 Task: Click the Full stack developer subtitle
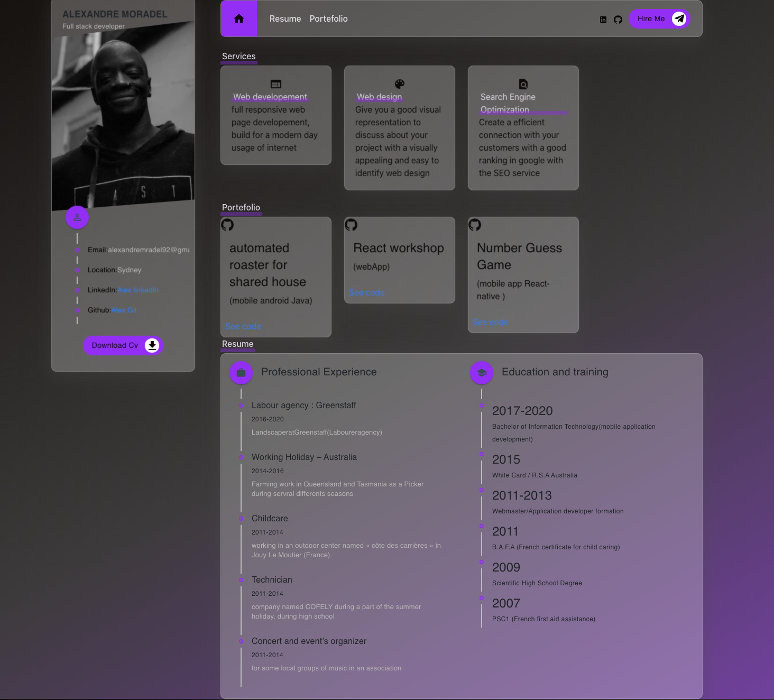pyautogui.click(x=94, y=26)
